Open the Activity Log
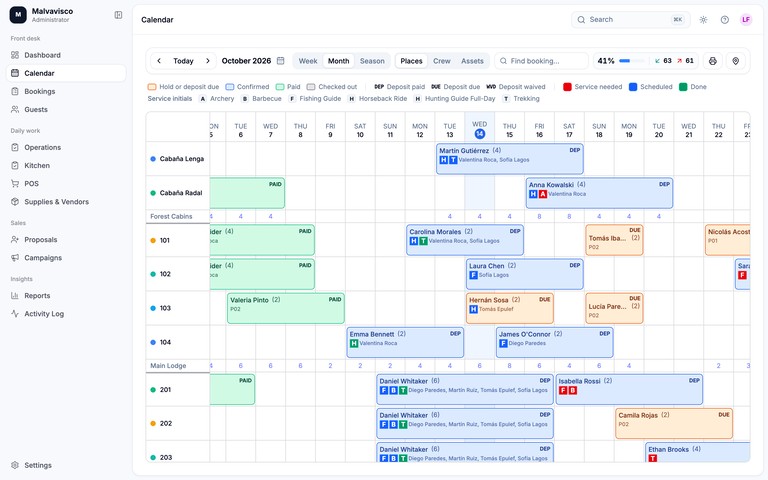The width and height of the screenshot is (768, 480). click(66, 313)
